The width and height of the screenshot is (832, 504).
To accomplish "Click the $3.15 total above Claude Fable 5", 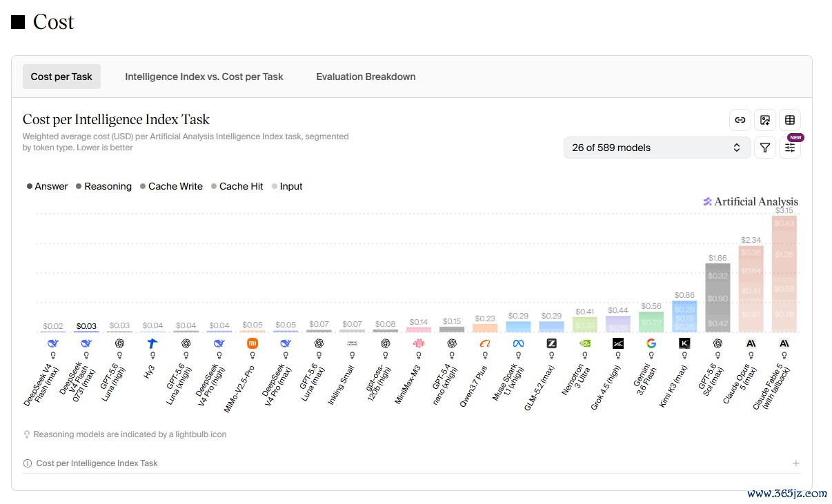I will [x=784, y=210].
